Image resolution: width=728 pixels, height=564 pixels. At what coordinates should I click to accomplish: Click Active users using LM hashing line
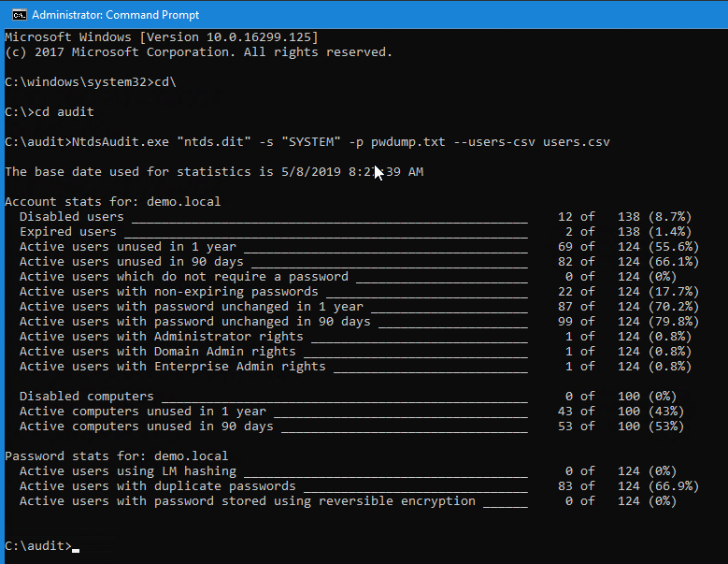pos(349,471)
